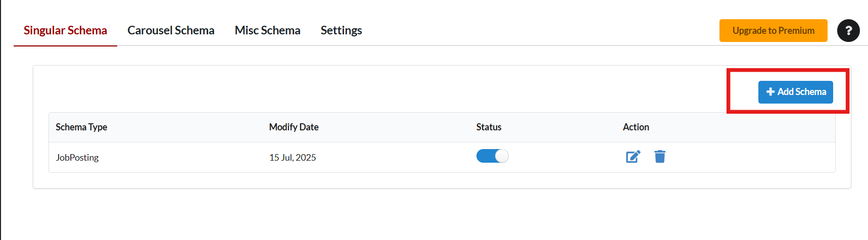Click the Status column header
Screen dimensions: 868x240
point(489,127)
